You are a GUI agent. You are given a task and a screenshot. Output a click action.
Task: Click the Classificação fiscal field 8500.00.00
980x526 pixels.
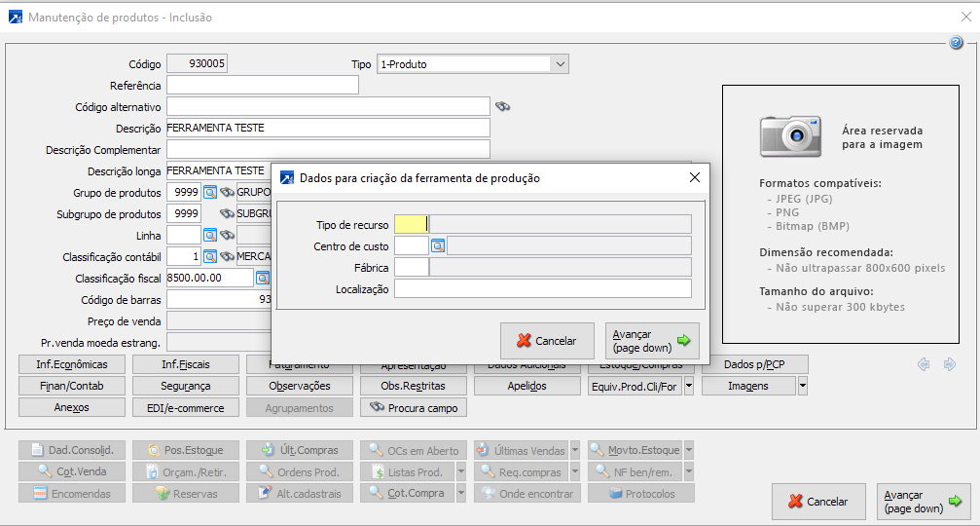210,278
